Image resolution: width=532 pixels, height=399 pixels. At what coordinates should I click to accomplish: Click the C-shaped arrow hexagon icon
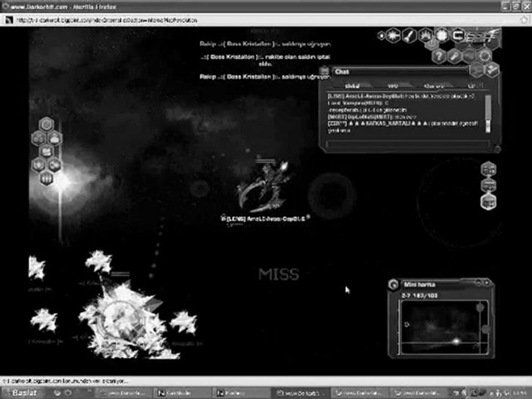[x=458, y=35]
